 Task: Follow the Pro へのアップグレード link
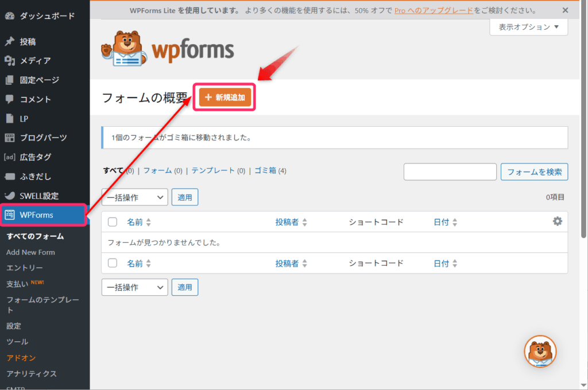pyautogui.click(x=434, y=10)
